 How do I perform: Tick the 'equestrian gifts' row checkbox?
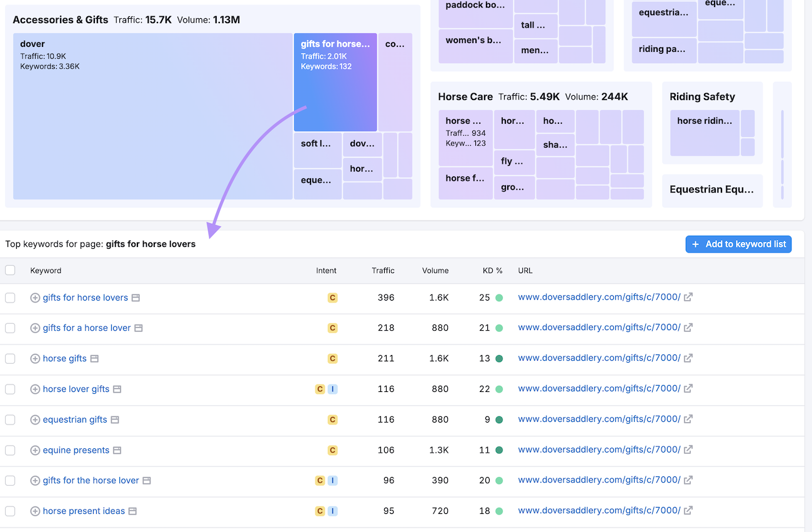pyautogui.click(x=10, y=419)
